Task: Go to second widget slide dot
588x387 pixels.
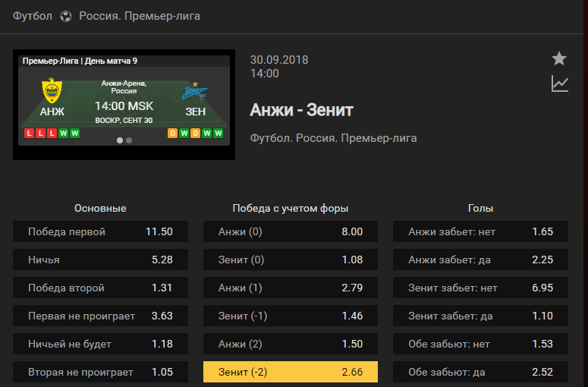Action: pos(129,140)
